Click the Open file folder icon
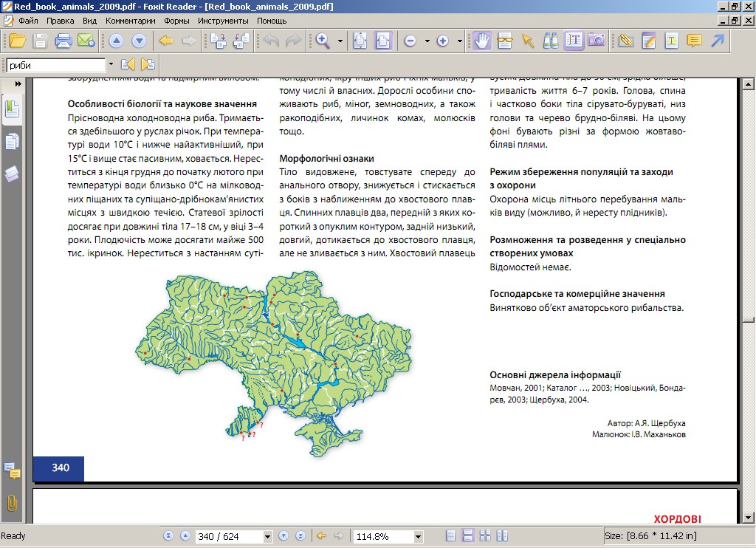Screen dimensions: 756x548 click(17, 41)
